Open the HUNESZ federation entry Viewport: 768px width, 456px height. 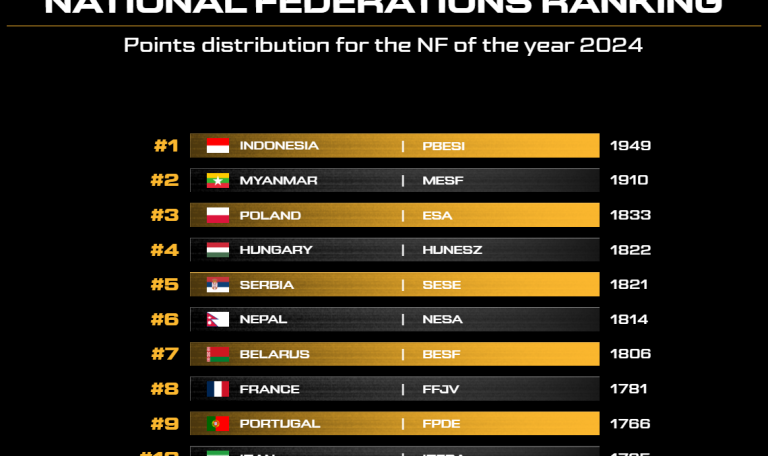click(x=452, y=250)
